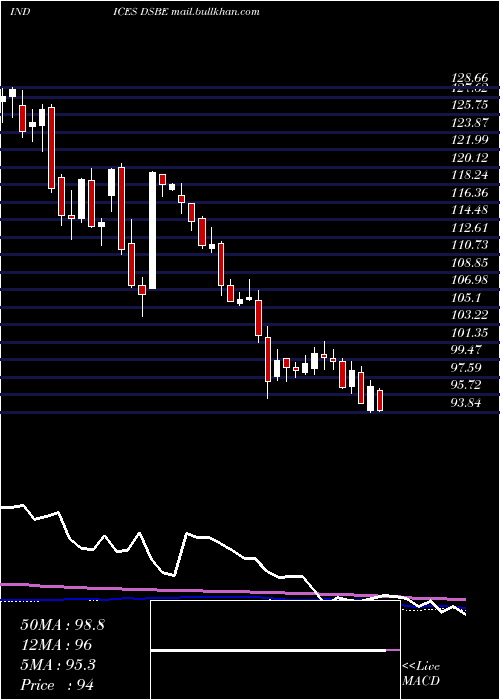Click the 116.36 price label
The image size is (500, 700).
470,193
